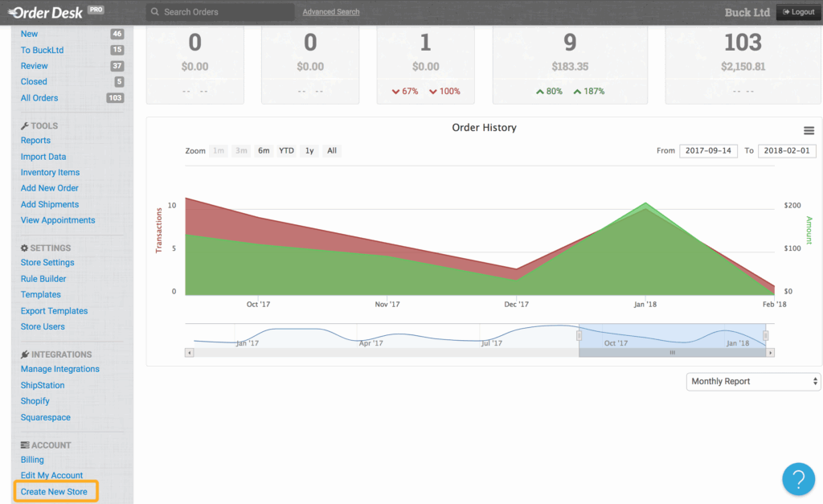Screen dimensions: 823x504
Task: Select the All zoom range
Action: (x=332, y=151)
